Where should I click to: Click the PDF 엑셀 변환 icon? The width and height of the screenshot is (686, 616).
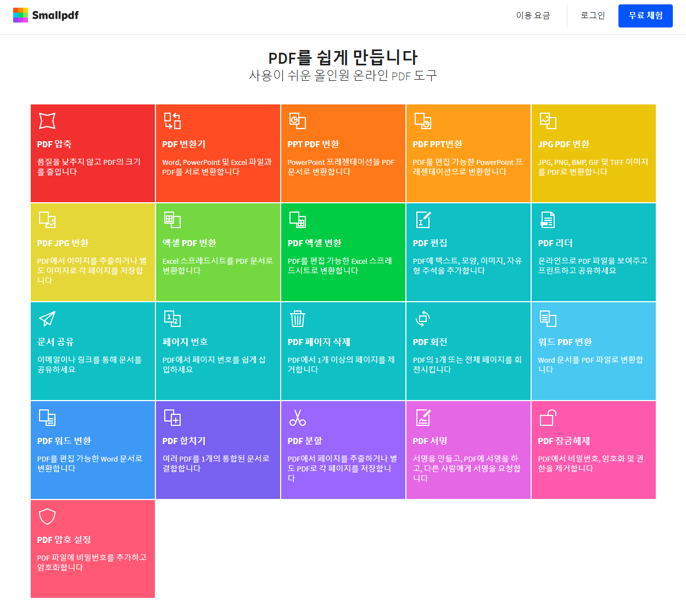coord(298,220)
